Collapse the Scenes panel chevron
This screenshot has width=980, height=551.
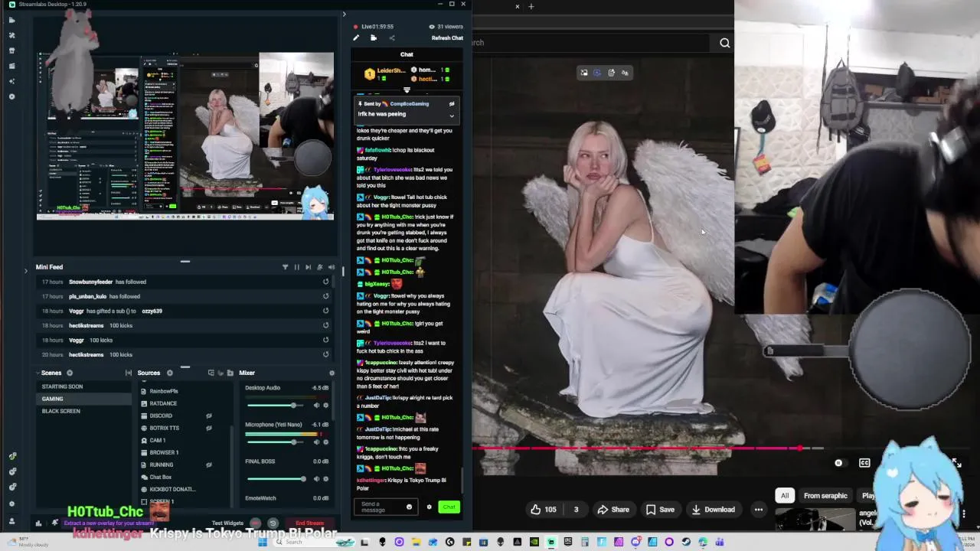coord(38,373)
